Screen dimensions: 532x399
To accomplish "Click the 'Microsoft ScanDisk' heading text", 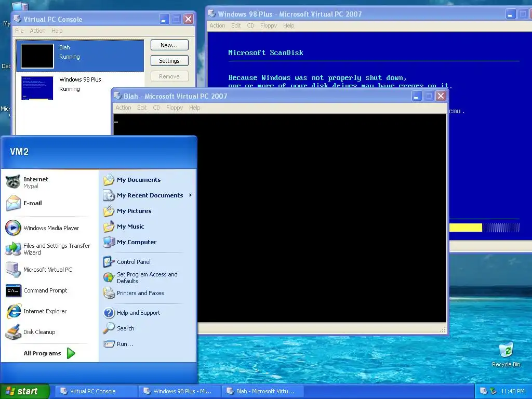I will [x=265, y=52].
